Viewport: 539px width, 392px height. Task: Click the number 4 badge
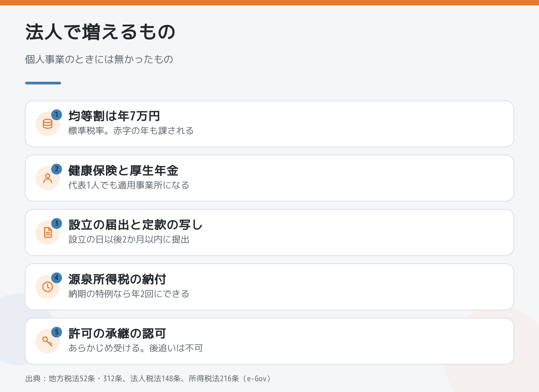[57, 278]
